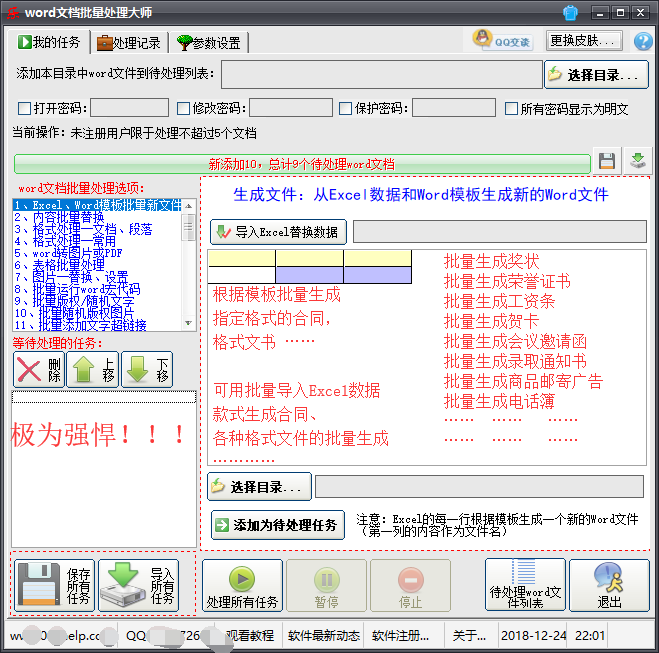Click the options list scrollbar thumb
The width and height of the screenshot is (659, 653).
click(x=188, y=227)
